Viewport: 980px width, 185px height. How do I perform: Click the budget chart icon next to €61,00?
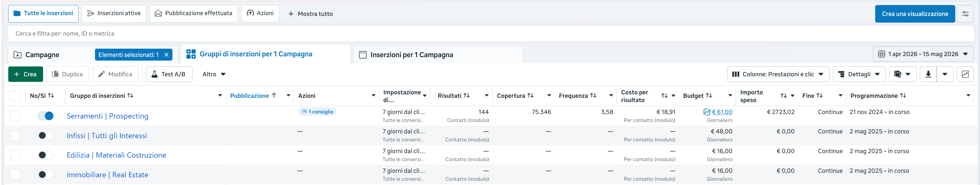click(707, 112)
